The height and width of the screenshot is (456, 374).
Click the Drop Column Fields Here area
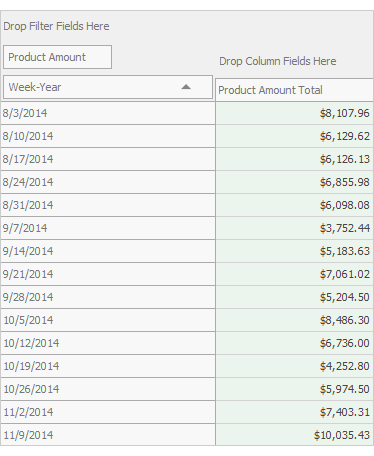[278, 61]
